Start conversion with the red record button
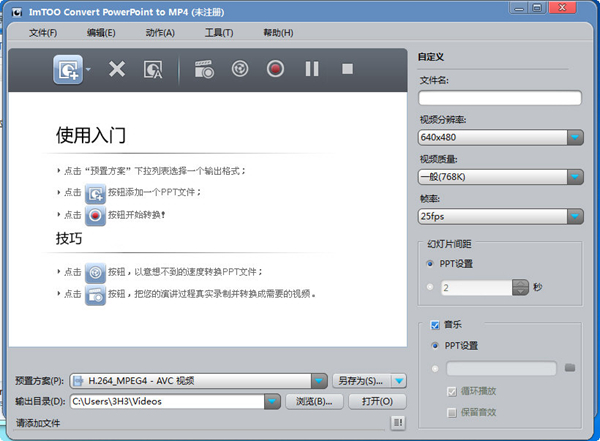 275,69
